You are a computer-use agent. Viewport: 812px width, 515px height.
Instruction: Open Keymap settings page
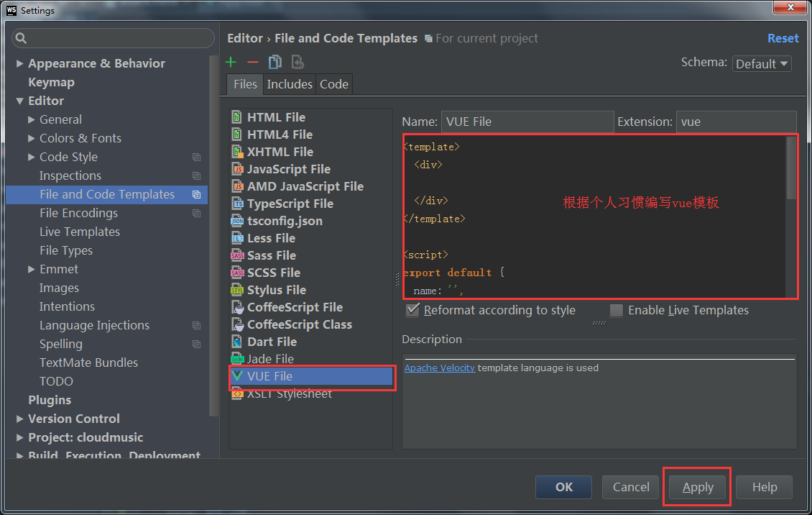coord(51,83)
